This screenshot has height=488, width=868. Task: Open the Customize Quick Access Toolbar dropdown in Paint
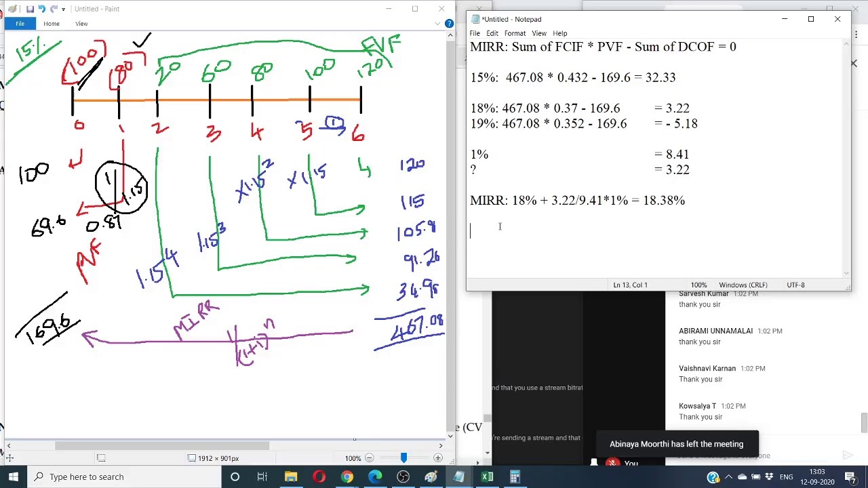click(63, 9)
